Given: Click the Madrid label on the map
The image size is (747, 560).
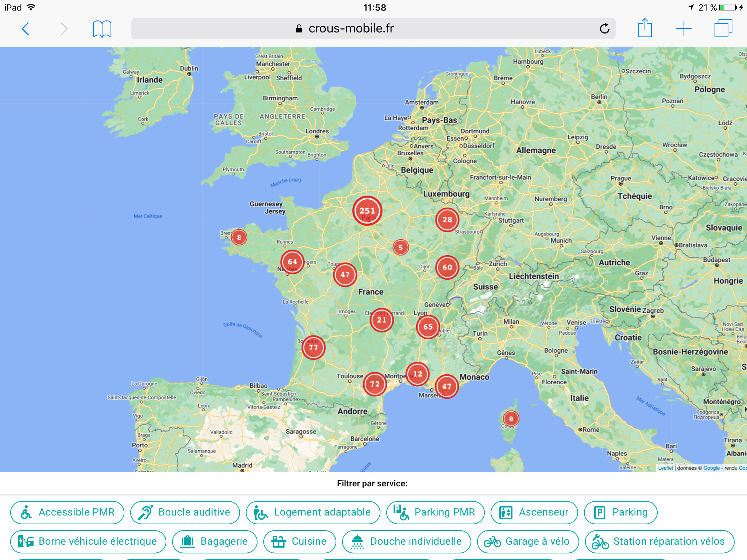Looking at the screenshot, I should [x=242, y=465].
